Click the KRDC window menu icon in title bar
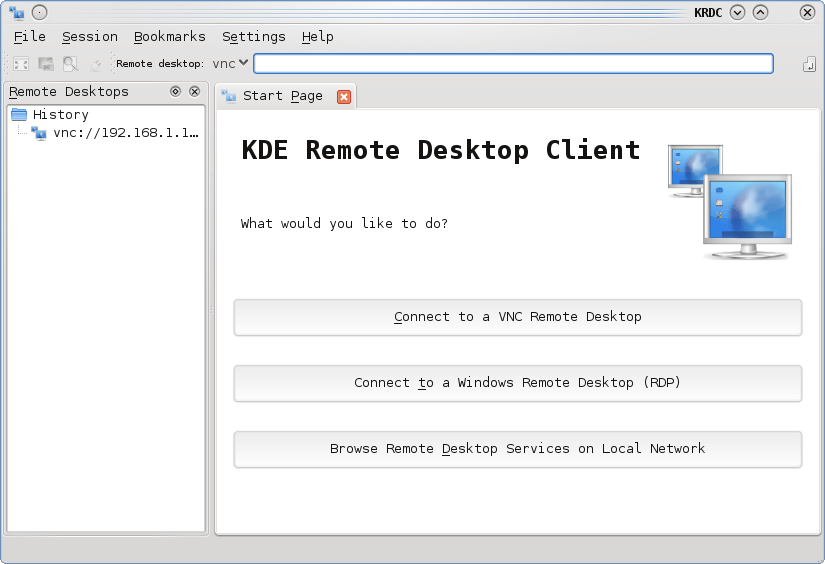 click(16, 12)
